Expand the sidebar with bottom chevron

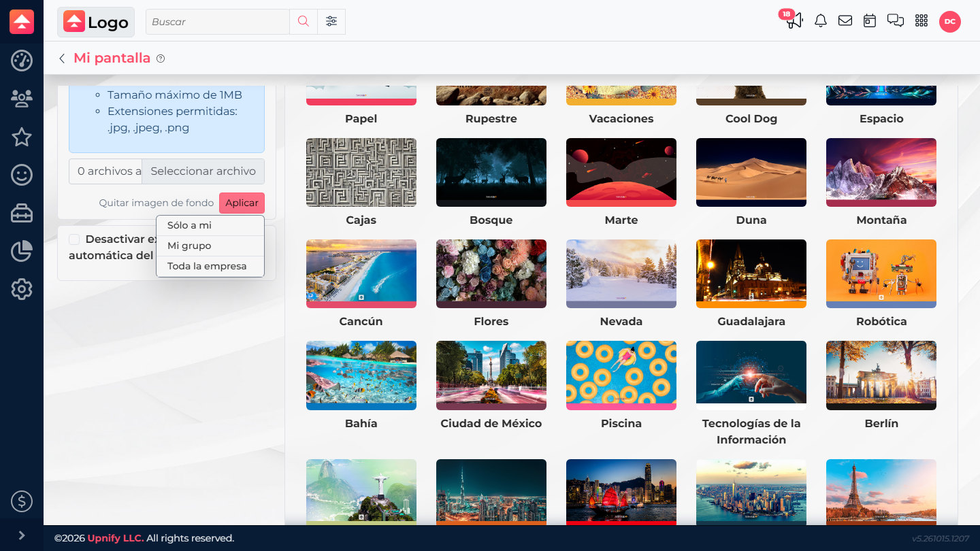pyautogui.click(x=22, y=535)
